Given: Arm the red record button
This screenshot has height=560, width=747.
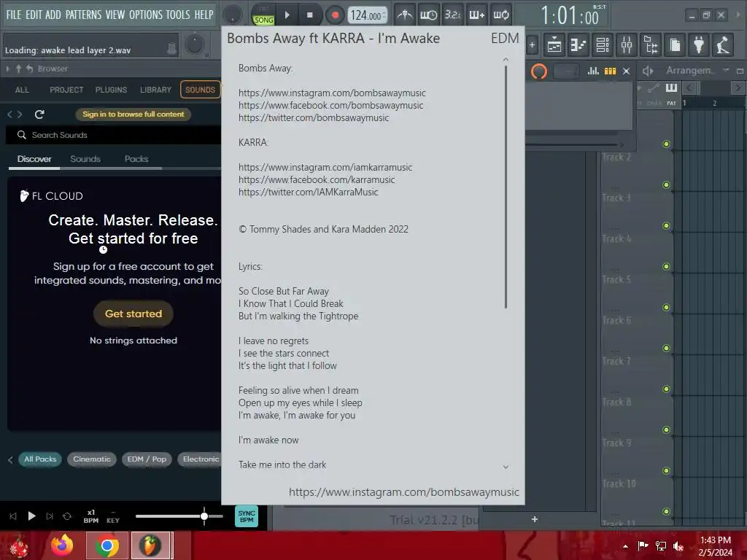Looking at the screenshot, I should tap(335, 15).
